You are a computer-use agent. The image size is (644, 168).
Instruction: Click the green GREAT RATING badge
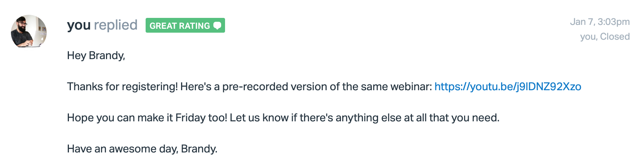[185, 25]
